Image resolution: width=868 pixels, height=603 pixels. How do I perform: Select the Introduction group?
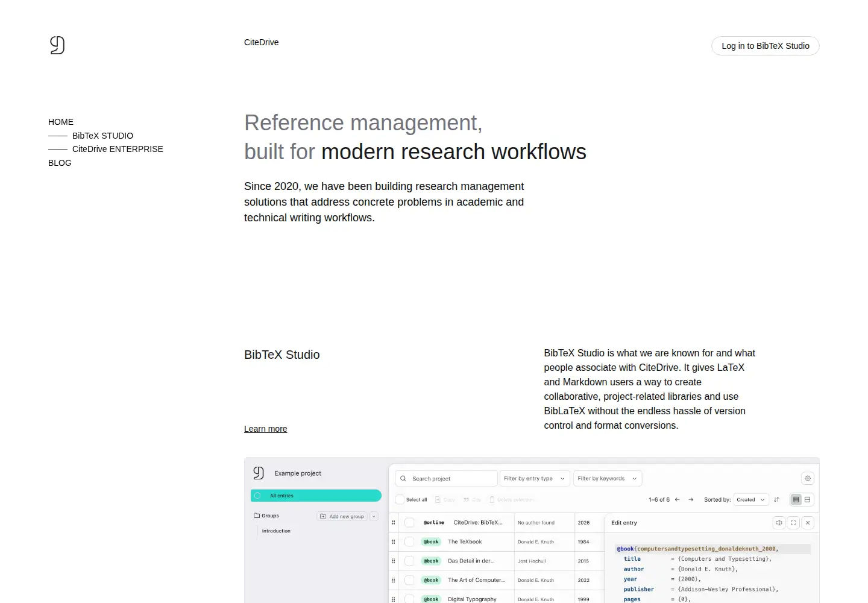pyautogui.click(x=276, y=531)
